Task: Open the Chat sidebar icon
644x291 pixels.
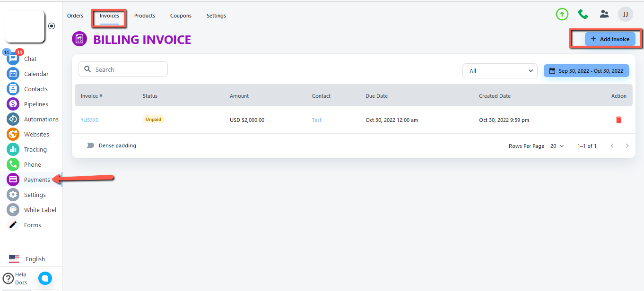Action: coord(13,59)
